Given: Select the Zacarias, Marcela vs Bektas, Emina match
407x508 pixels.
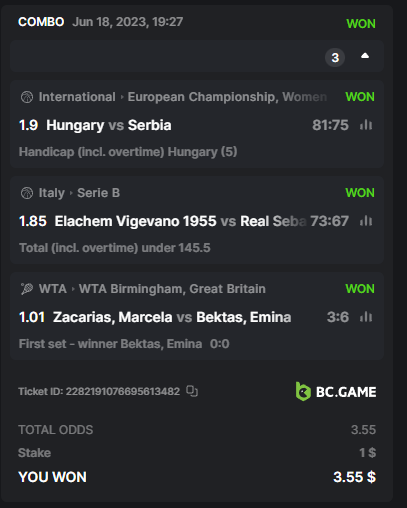Looking at the screenshot, I should pyautogui.click(x=172, y=317).
